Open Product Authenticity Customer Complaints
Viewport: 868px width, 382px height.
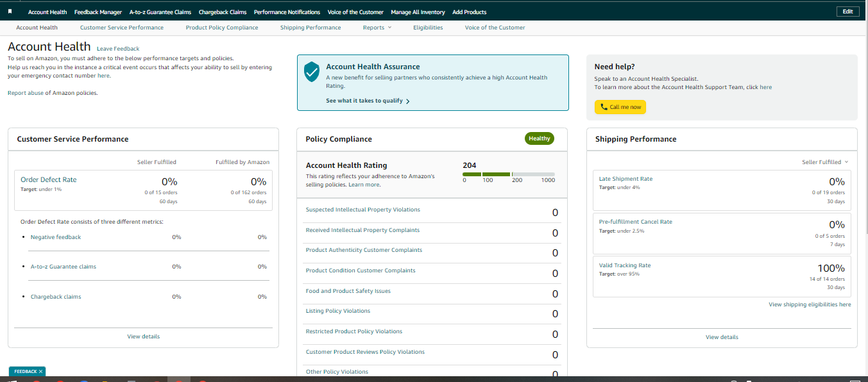(364, 250)
